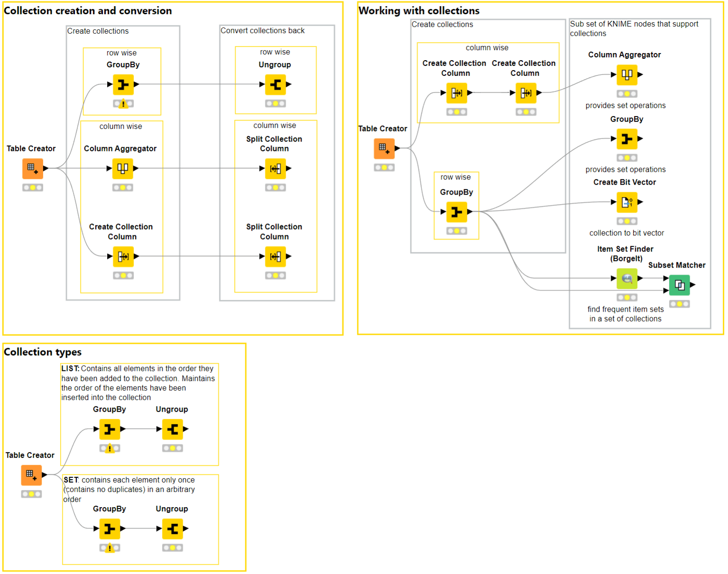728x574 pixels.
Task: Select the Item Set Finder (Borgelt) node
Action: [x=627, y=278]
